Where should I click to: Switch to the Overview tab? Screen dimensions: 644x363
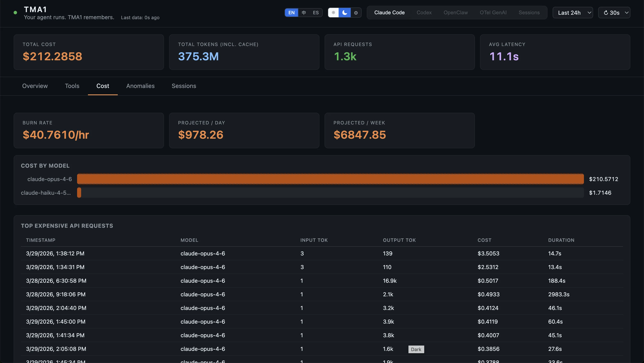tap(35, 86)
